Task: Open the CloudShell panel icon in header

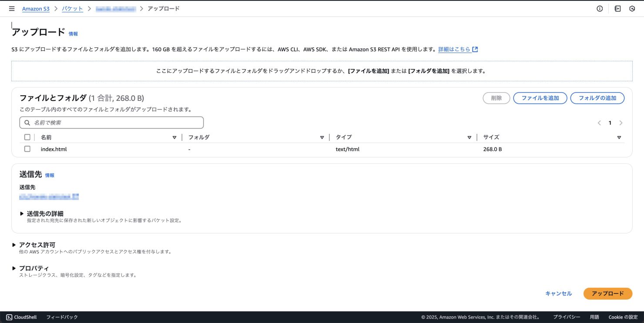Action: pyautogui.click(x=617, y=9)
